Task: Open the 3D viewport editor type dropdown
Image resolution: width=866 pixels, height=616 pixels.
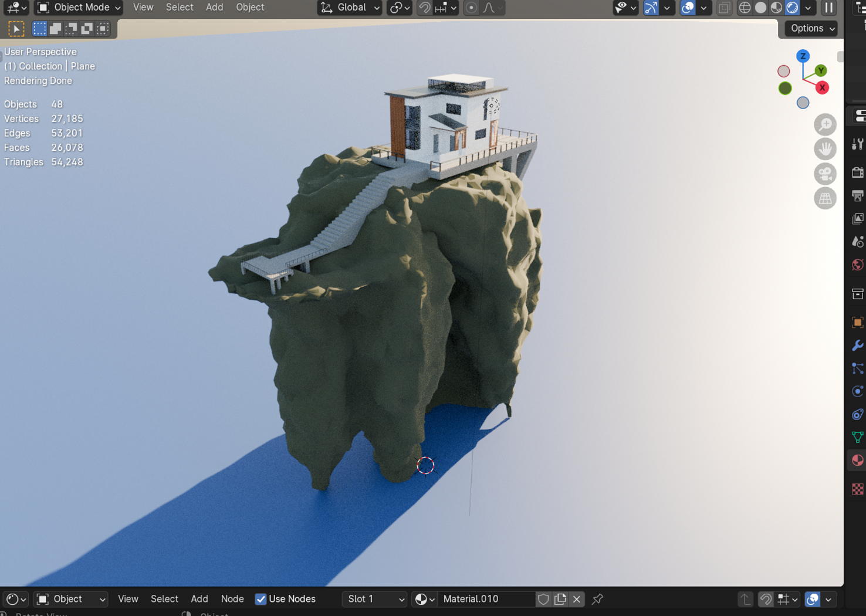Action: point(15,8)
